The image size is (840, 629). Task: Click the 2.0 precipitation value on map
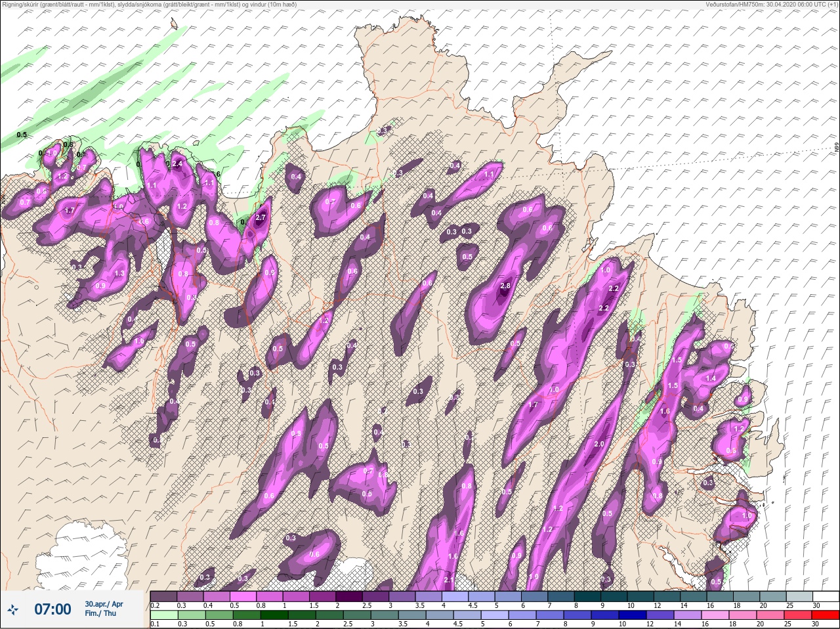[598, 444]
